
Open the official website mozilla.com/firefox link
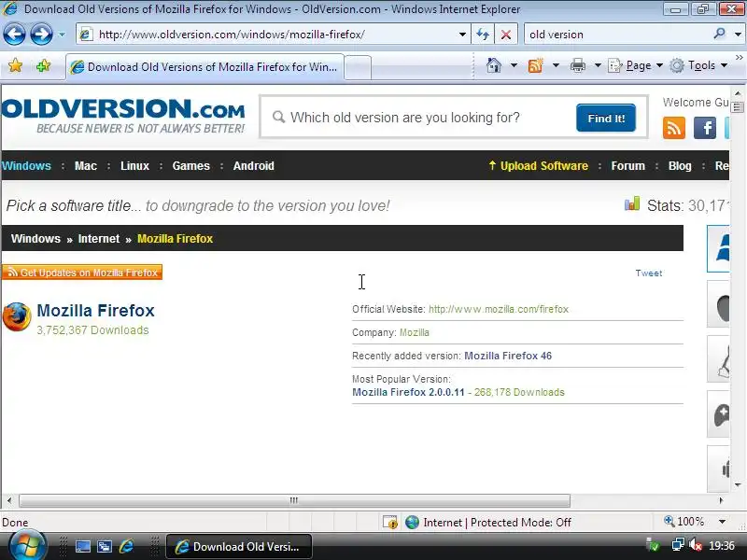pyautogui.click(x=499, y=309)
